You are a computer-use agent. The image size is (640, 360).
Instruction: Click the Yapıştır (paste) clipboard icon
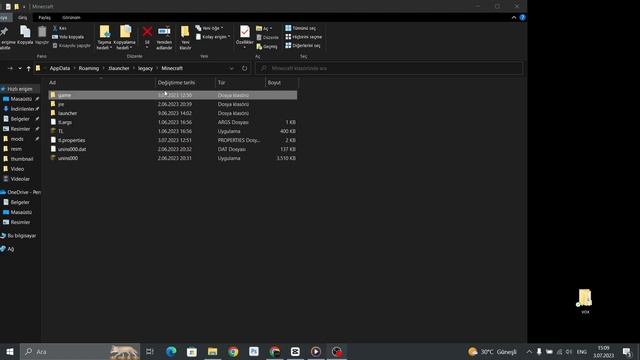[42, 32]
